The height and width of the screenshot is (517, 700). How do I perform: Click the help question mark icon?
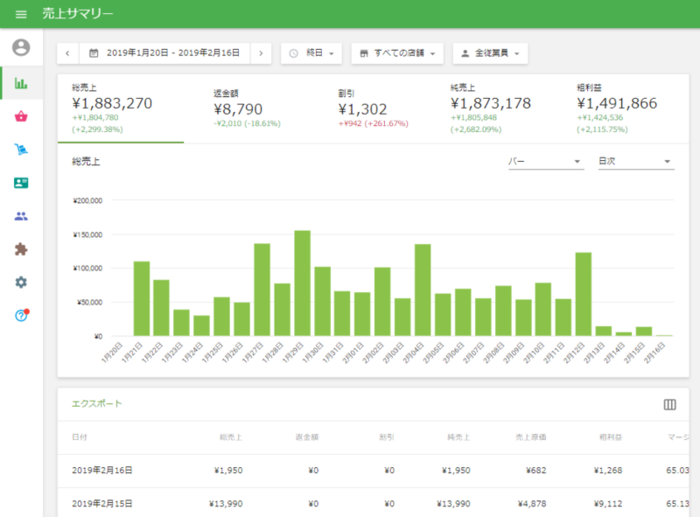[21, 315]
